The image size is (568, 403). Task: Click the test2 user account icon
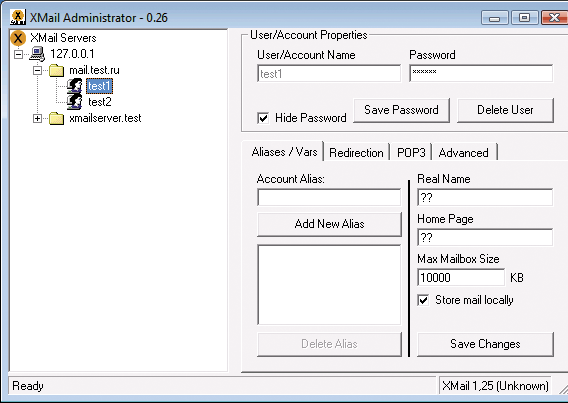click(x=75, y=102)
